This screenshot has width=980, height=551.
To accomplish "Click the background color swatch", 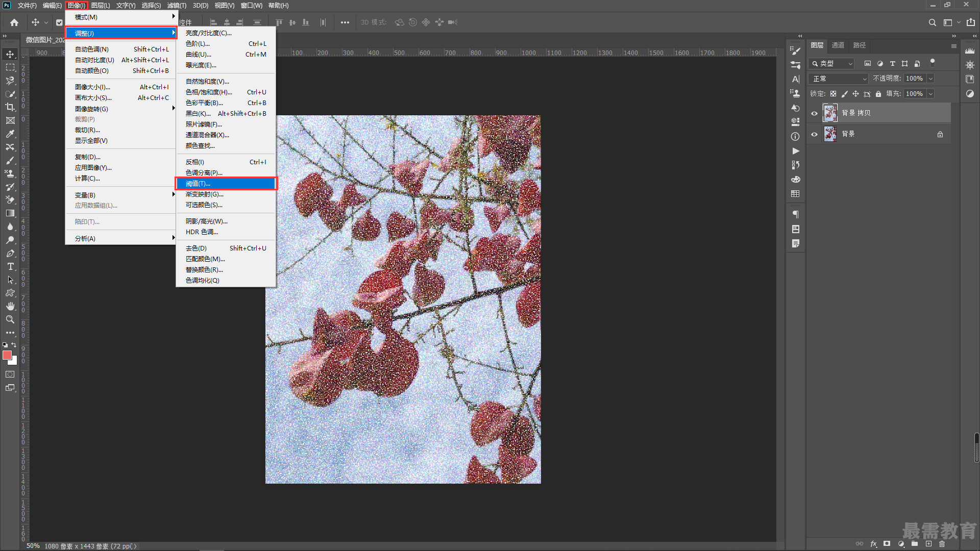I will tap(14, 362).
